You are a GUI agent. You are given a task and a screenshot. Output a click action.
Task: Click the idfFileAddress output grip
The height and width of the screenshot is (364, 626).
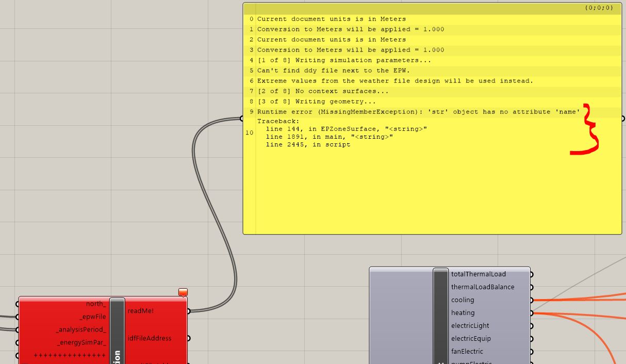189,338
